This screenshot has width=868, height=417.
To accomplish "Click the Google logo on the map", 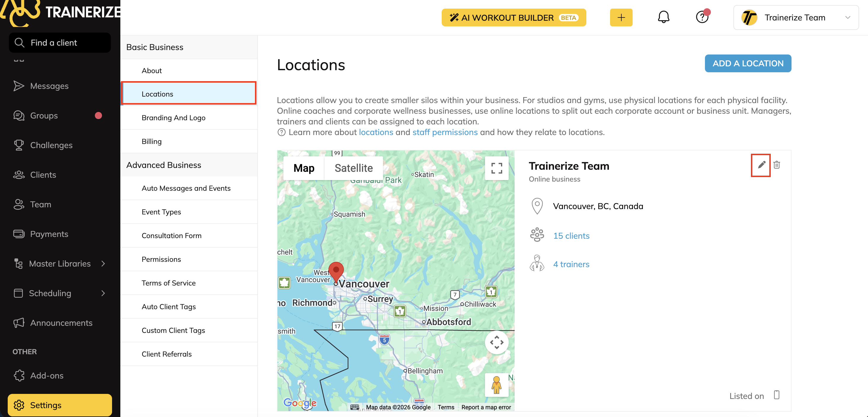I will pos(300,403).
